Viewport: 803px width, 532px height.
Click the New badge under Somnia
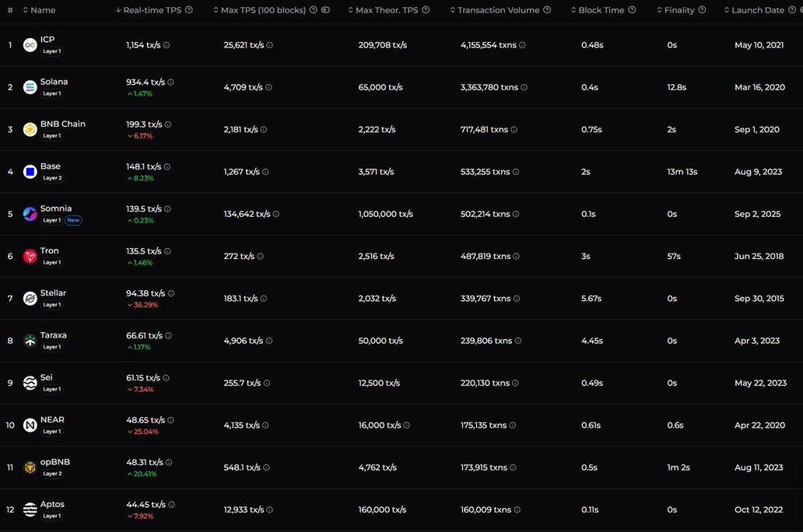point(73,220)
